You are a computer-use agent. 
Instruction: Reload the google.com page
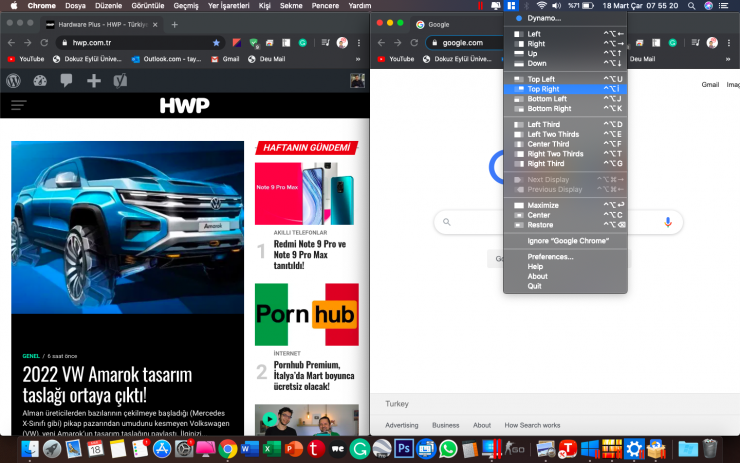414,42
